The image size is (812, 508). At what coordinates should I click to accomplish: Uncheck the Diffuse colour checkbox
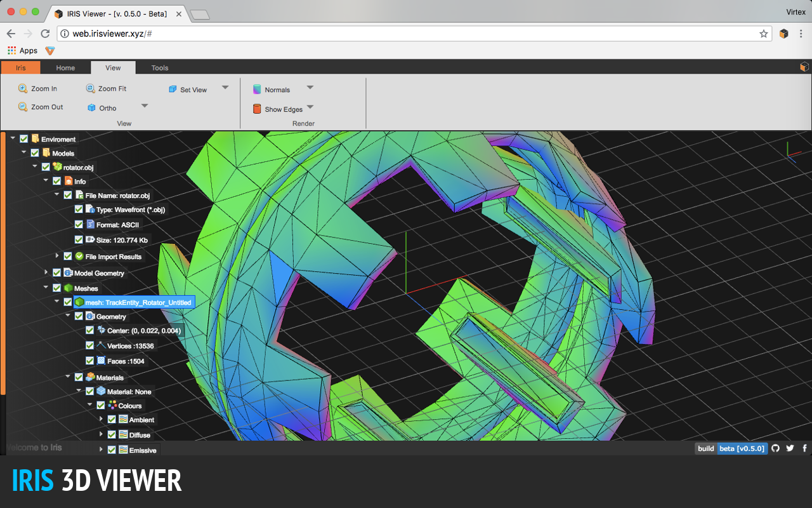coord(112,435)
